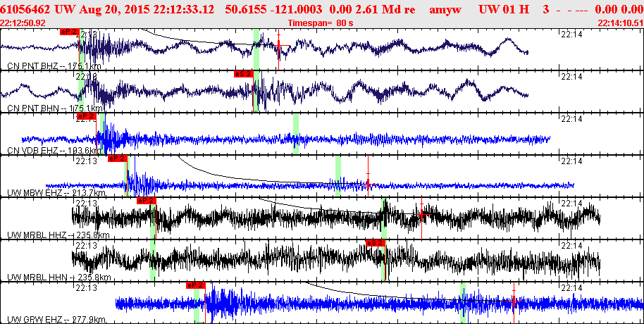Click the 'UW MBW EHZ -- 213.7km' station label
The height and width of the screenshot is (324, 644).
coord(56,192)
